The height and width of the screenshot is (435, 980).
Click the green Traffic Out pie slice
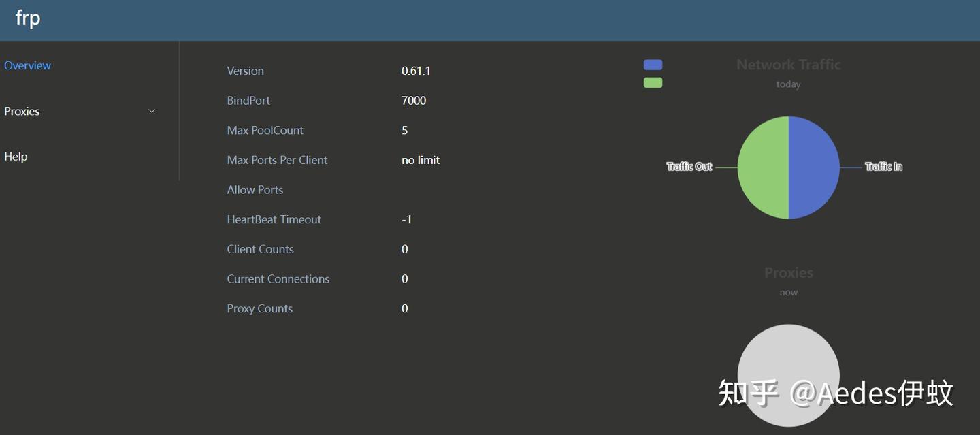pos(763,167)
